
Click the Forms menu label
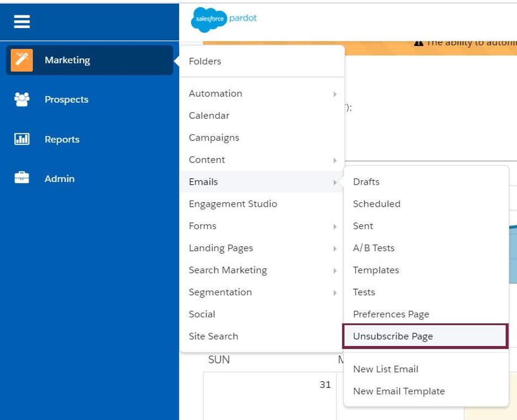203,226
